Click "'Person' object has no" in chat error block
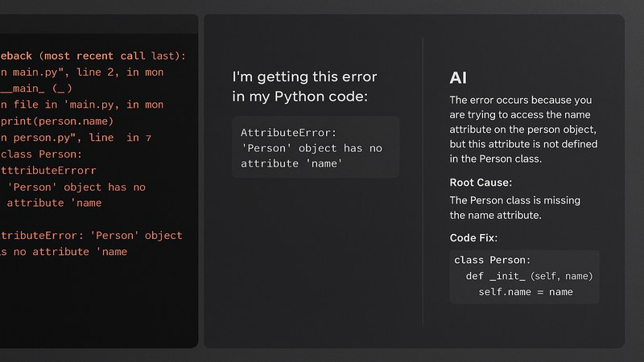Viewport: 644px width, 362px height. pos(312,148)
